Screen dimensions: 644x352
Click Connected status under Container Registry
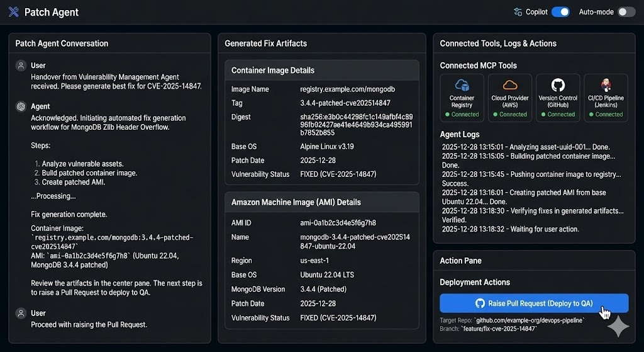point(462,115)
